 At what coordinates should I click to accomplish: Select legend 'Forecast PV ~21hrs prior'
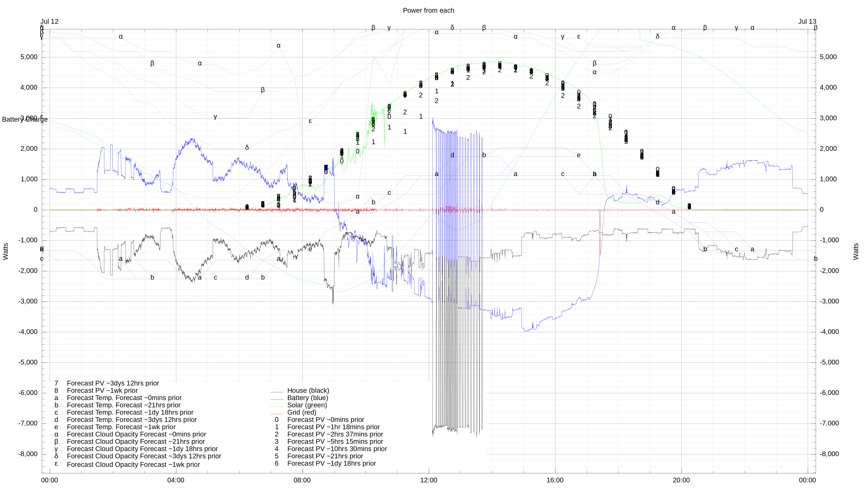click(x=325, y=456)
